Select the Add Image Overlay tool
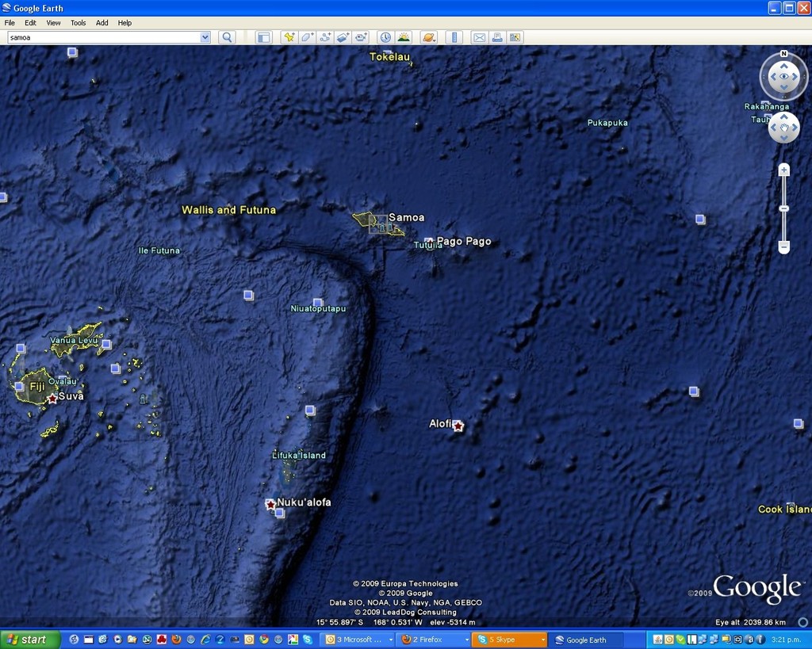This screenshot has width=812, height=649. coord(343,37)
